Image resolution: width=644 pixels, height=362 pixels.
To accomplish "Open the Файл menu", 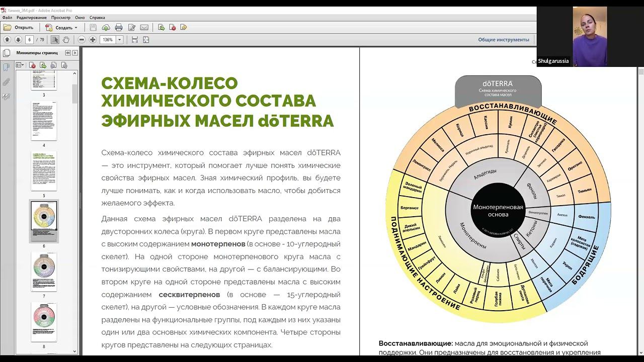I will point(7,18).
